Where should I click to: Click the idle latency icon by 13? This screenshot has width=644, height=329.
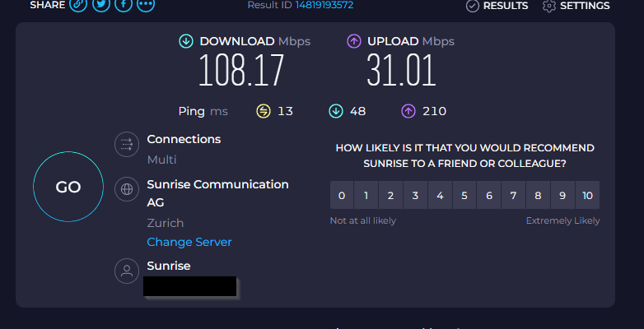click(x=264, y=111)
